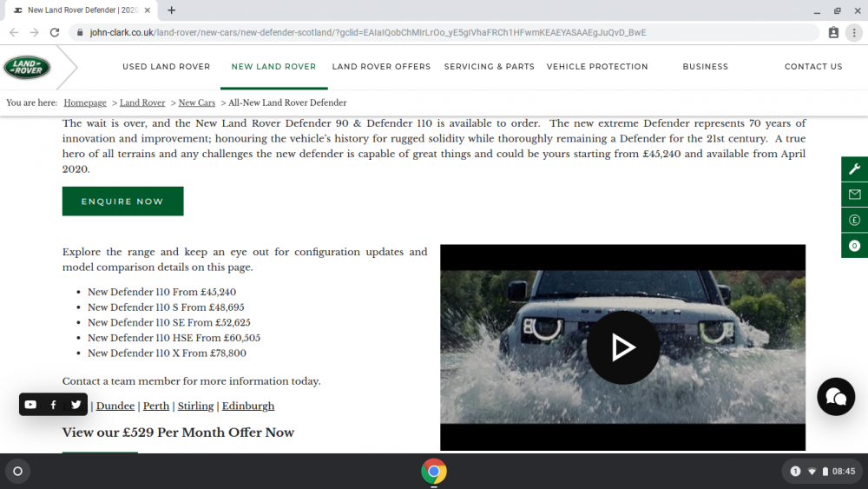Screen dimensions: 868x489
Task: Open the Perth dealership link
Action: [x=156, y=406]
